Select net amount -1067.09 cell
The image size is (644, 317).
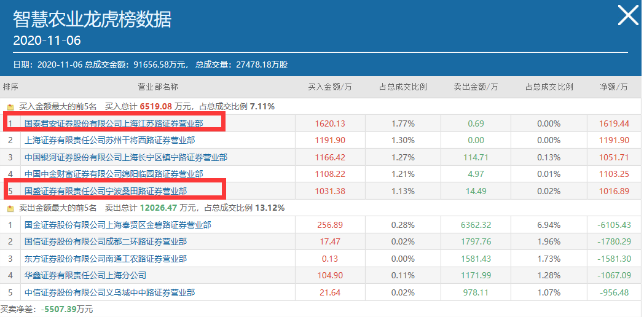coord(614,275)
